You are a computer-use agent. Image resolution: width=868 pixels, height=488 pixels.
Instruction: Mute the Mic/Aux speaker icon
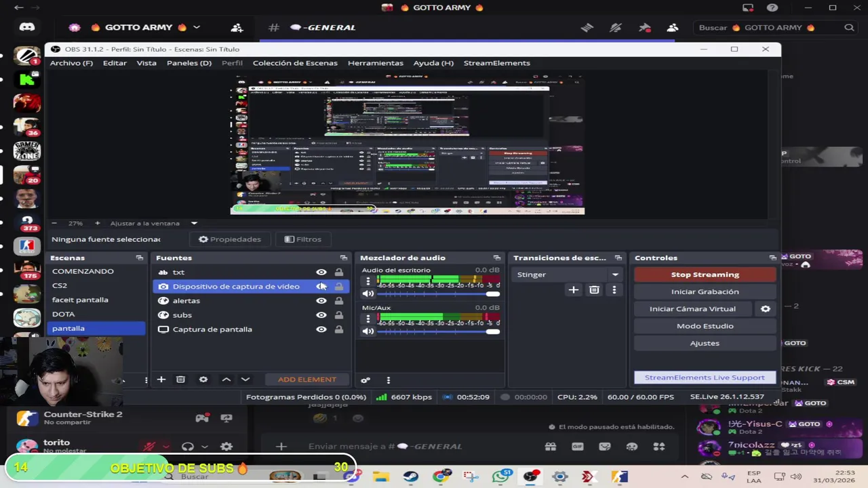[368, 331]
